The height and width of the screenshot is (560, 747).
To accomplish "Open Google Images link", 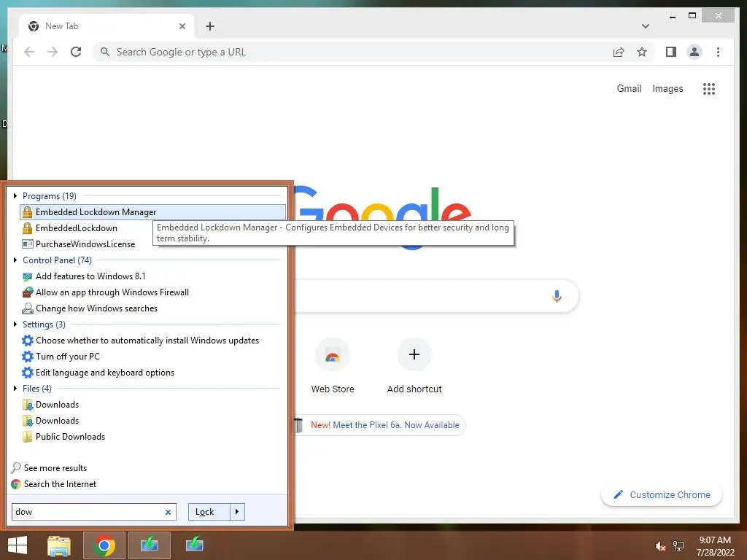I will [x=667, y=88].
